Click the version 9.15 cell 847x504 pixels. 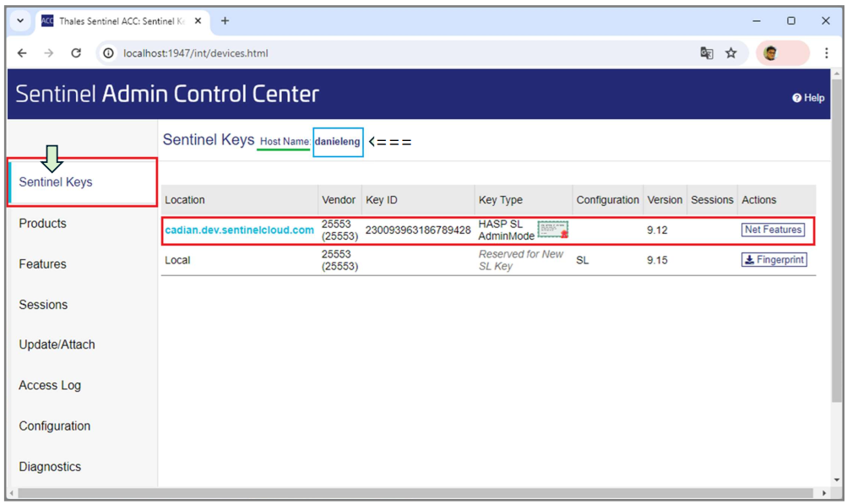pos(657,260)
